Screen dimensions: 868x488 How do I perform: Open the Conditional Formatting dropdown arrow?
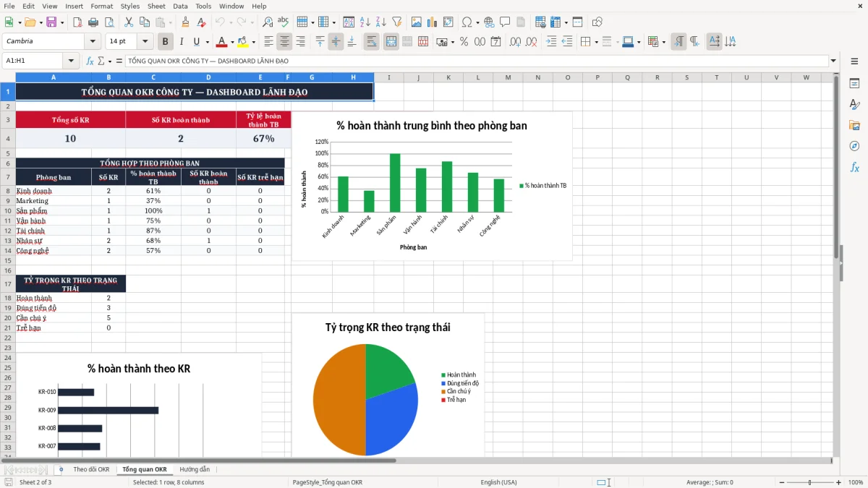pos(664,42)
